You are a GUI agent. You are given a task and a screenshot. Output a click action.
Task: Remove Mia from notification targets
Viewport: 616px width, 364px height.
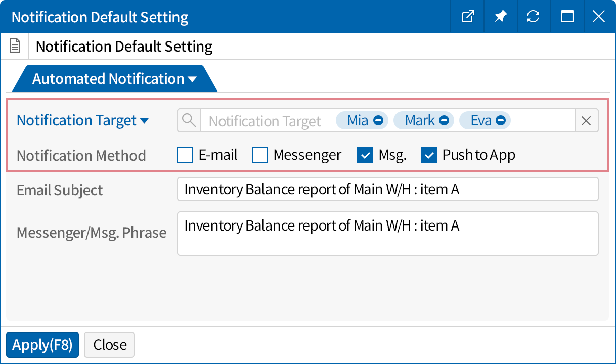[x=378, y=121]
